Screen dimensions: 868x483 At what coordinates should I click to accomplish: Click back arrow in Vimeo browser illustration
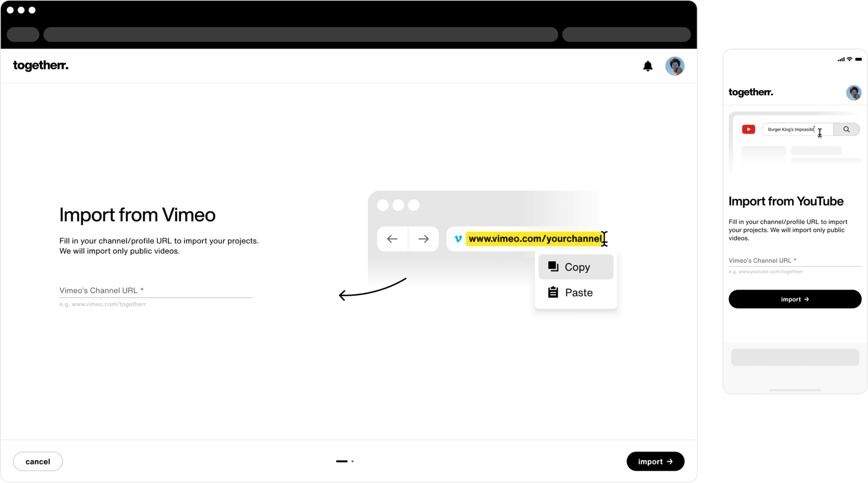pyautogui.click(x=392, y=239)
